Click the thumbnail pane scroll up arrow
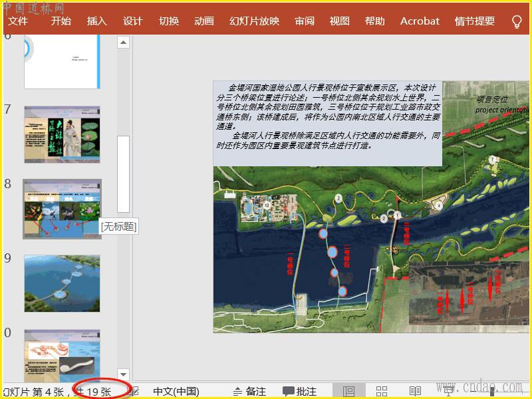The image size is (532, 399). tap(124, 43)
